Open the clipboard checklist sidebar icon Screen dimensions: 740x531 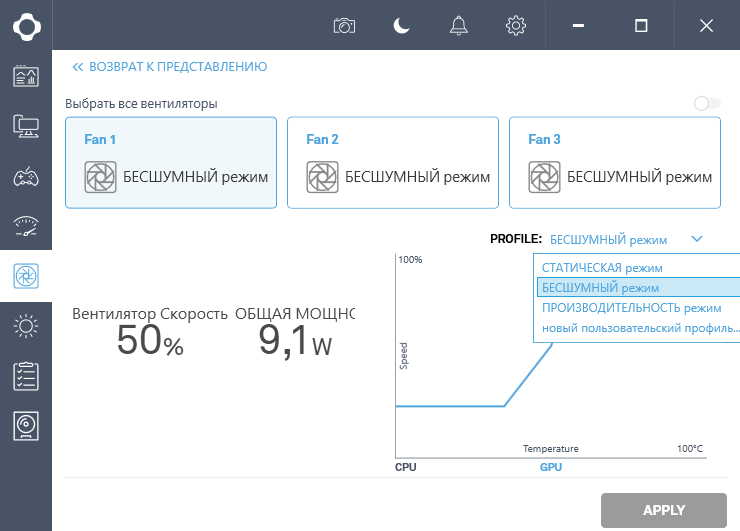pos(26,376)
